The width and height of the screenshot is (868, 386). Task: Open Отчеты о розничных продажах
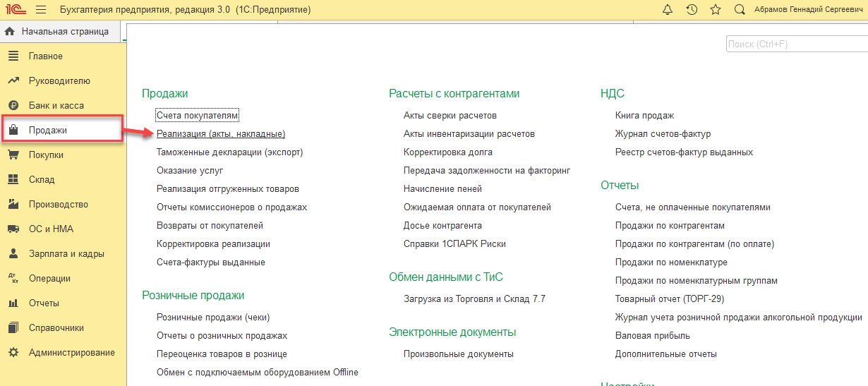222,336
